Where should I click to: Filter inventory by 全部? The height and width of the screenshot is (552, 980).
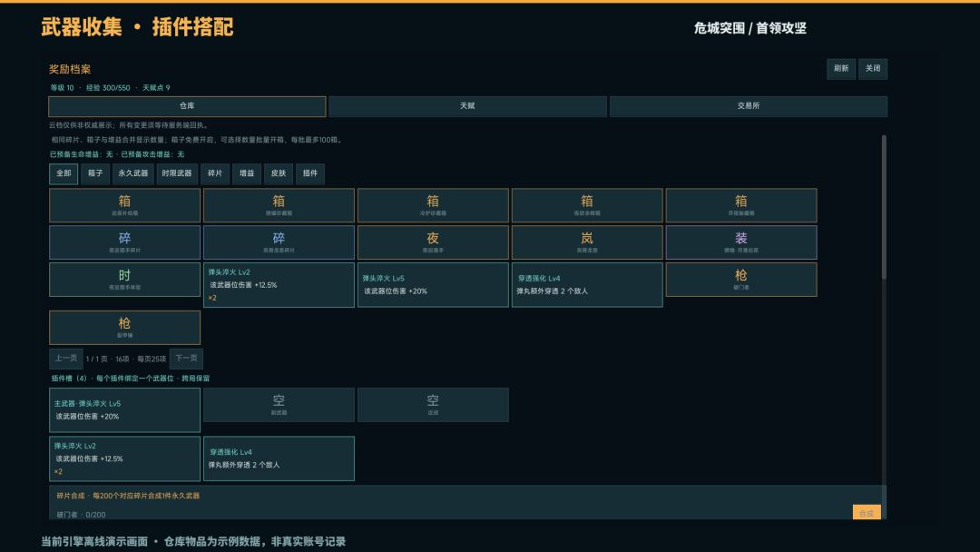pyautogui.click(x=64, y=173)
